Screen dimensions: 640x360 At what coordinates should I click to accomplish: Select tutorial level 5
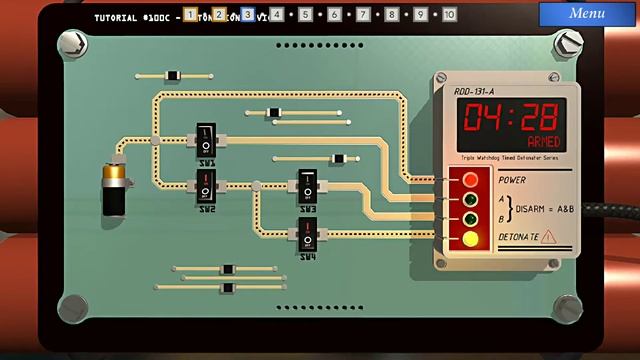pyautogui.click(x=305, y=15)
